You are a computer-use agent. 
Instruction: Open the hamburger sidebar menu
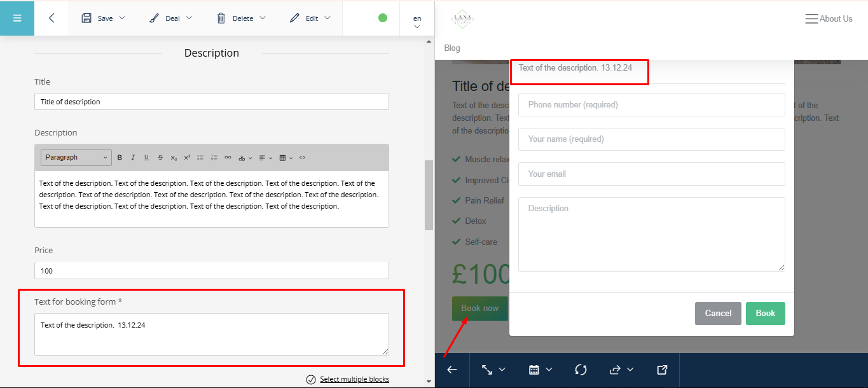[17, 18]
